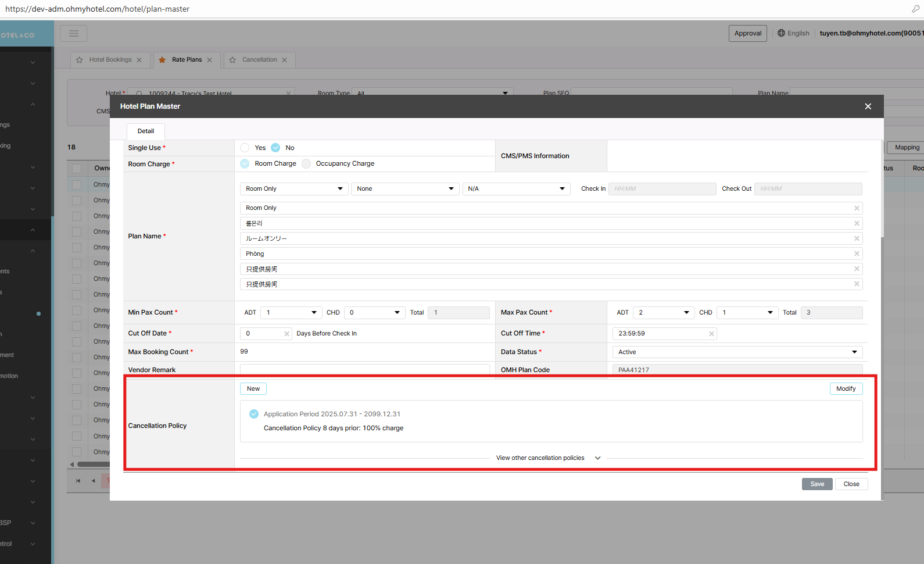Click the Vendor Remark input field

[x=364, y=369]
